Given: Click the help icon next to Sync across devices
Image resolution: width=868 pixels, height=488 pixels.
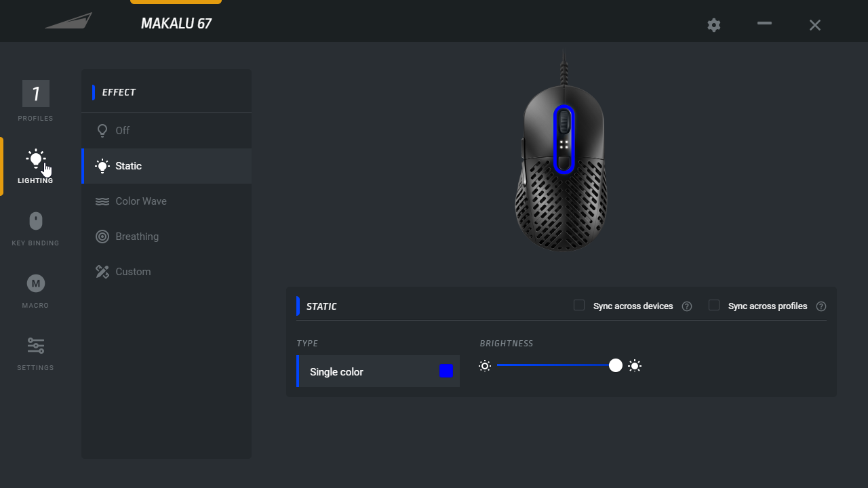Looking at the screenshot, I should [x=687, y=306].
